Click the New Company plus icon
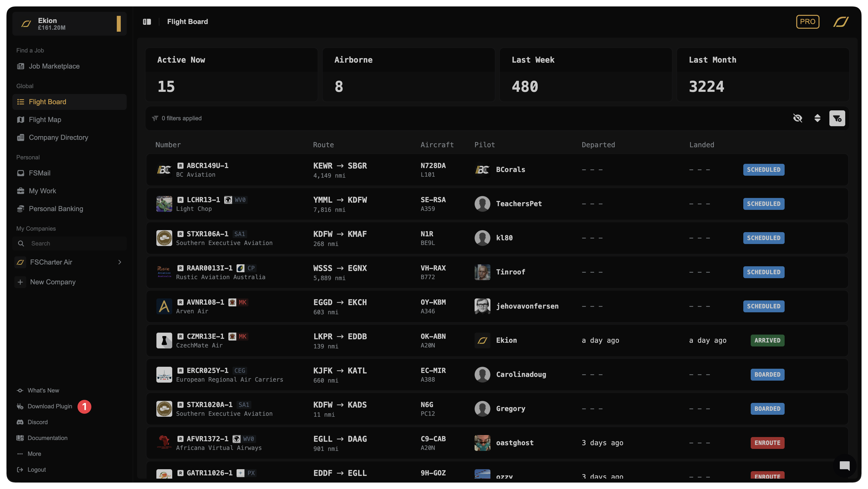 click(20, 282)
